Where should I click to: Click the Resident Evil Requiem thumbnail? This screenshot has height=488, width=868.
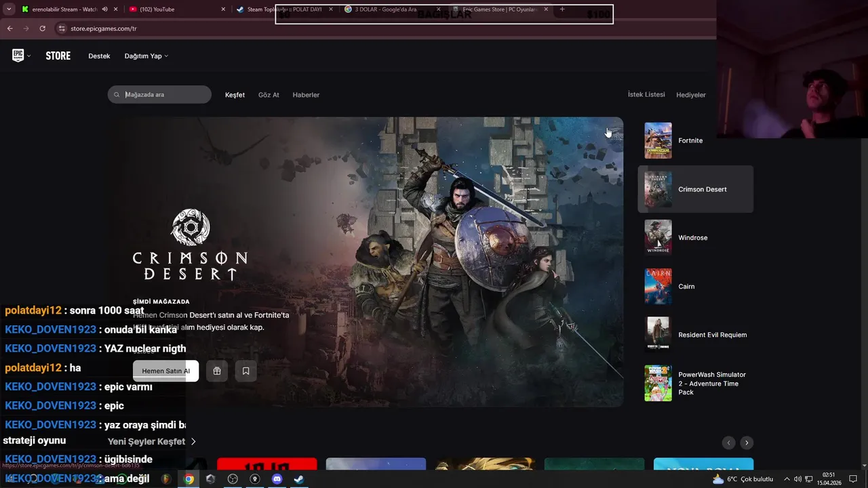click(x=658, y=335)
